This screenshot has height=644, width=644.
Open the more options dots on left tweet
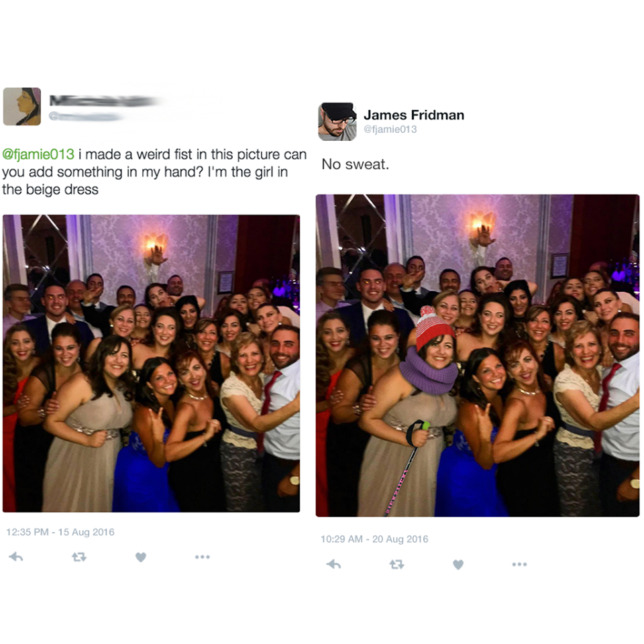[x=203, y=557]
